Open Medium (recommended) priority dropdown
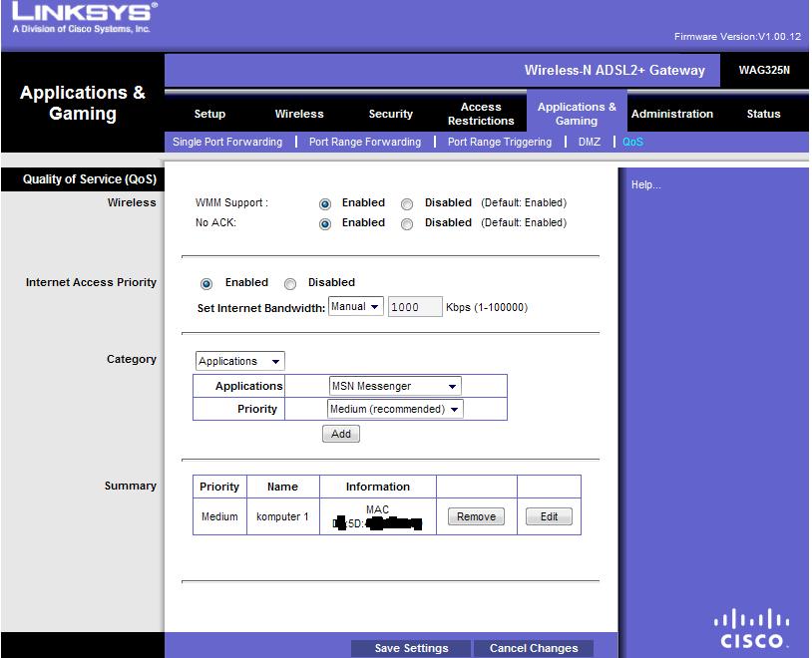812x658 pixels. (395, 409)
